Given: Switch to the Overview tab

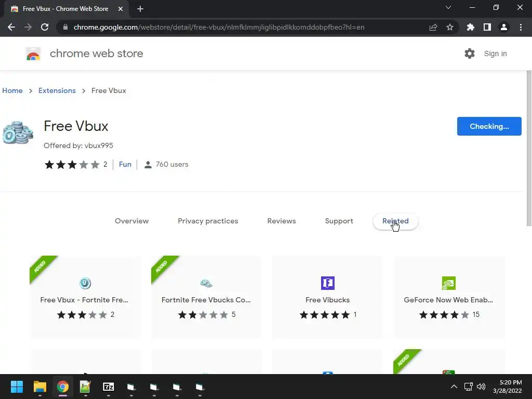Looking at the screenshot, I should click(x=131, y=221).
